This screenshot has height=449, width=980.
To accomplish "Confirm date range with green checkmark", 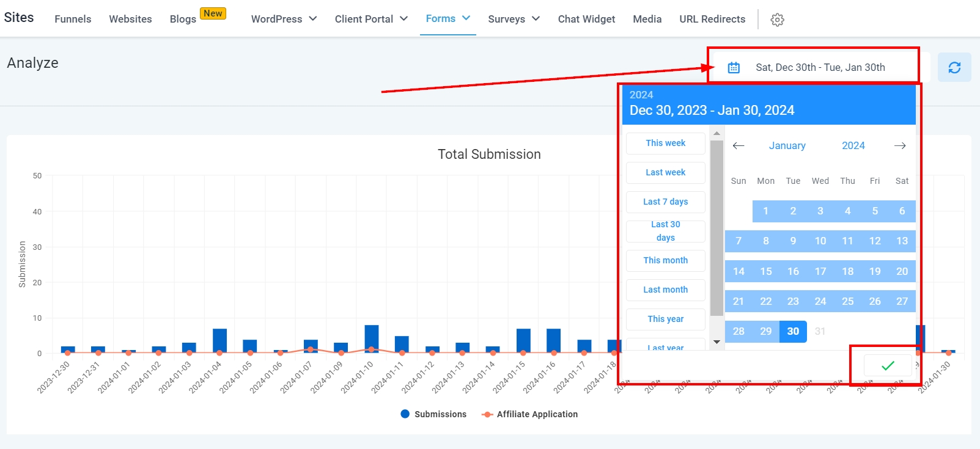I will (x=888, y=365).
